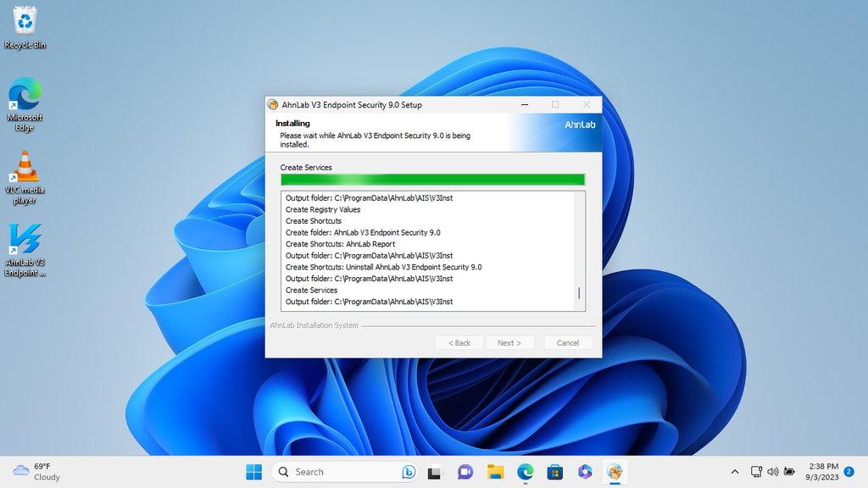Click the Bing Copilot icon in the search box
This screenshot has height=488, width=868.
coord(409,471)
